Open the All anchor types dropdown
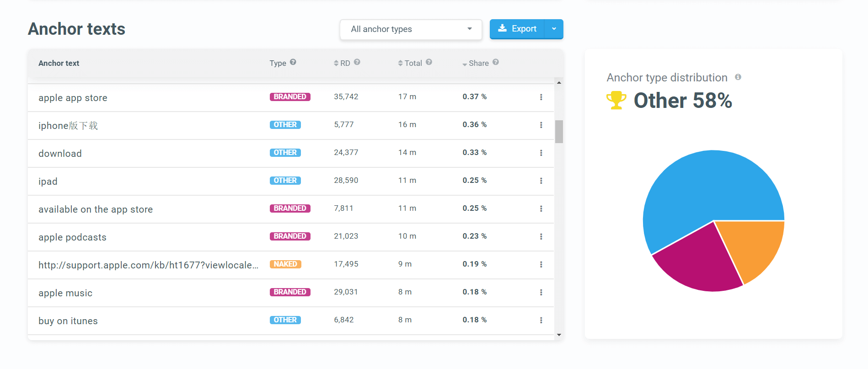868x369 pixels. pyautogui.click(x=411, y=29)
